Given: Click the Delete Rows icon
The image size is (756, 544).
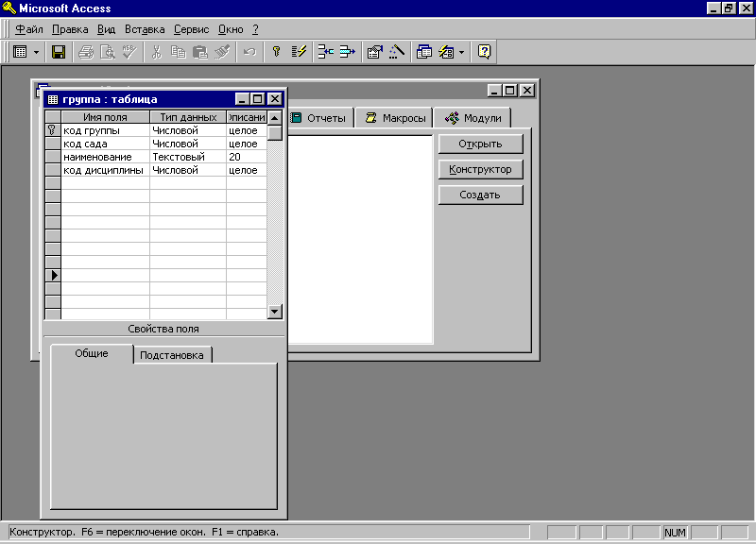Looking at the screenshot, I should (347, 52).
